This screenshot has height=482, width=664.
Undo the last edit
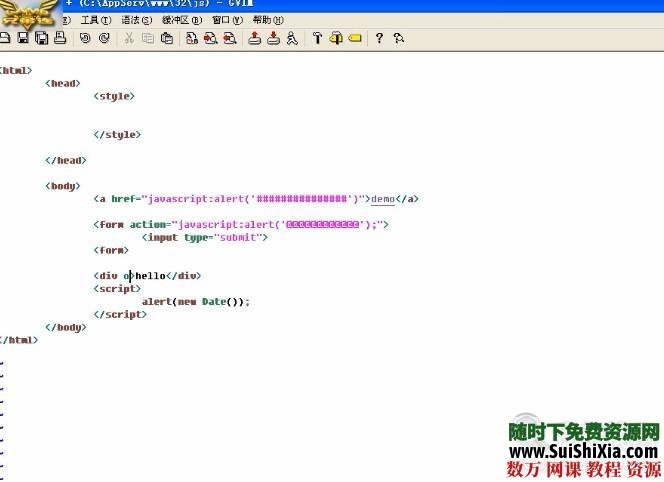tap(85, 38)
